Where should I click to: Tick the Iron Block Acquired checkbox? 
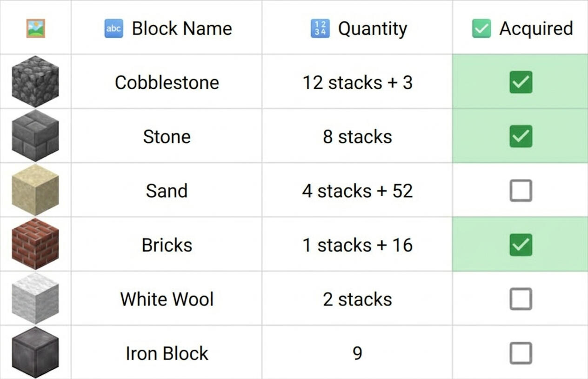click(521, 353)
